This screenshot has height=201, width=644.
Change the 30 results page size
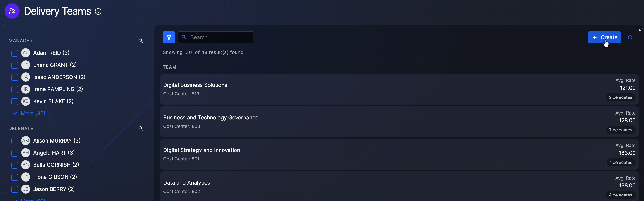click(189, 52)
